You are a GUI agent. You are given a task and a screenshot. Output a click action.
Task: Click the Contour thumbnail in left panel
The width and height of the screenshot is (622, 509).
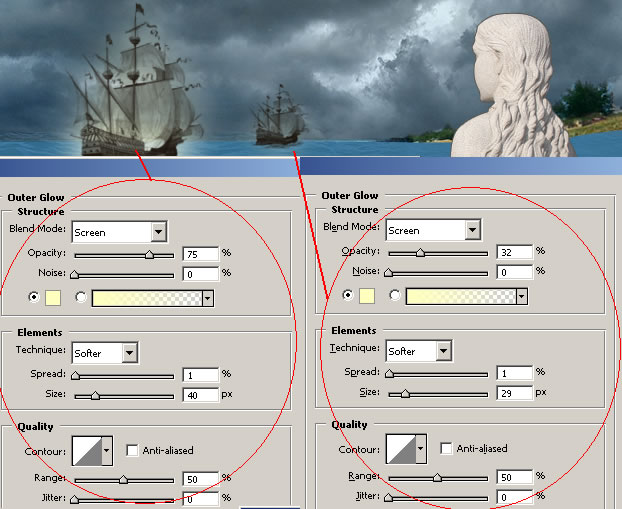87,451
